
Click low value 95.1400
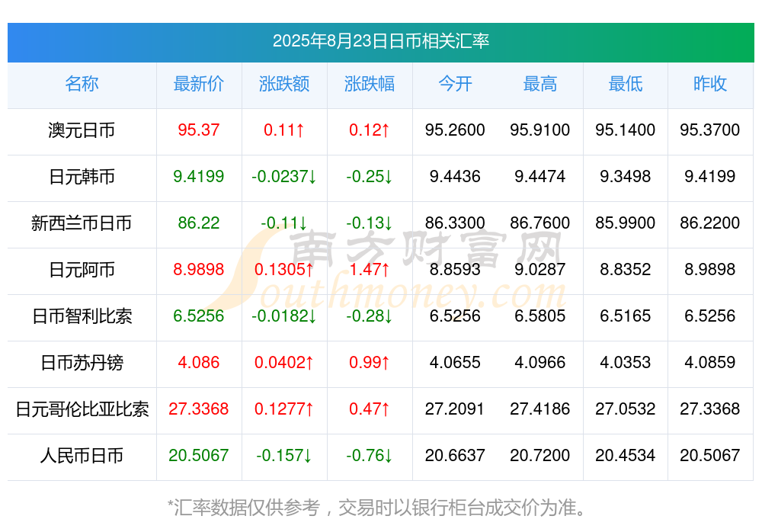pyautogui.click(x=626, y=130)
